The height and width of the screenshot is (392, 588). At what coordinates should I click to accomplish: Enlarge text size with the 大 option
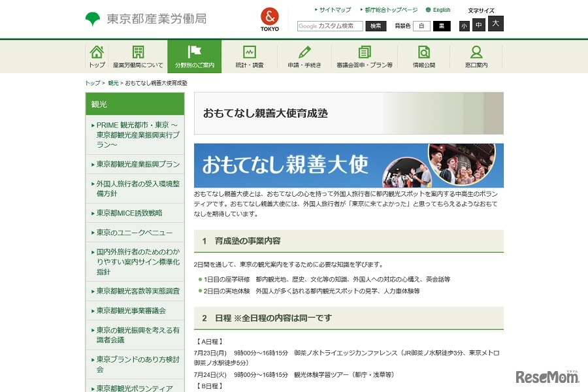point(495,24)
